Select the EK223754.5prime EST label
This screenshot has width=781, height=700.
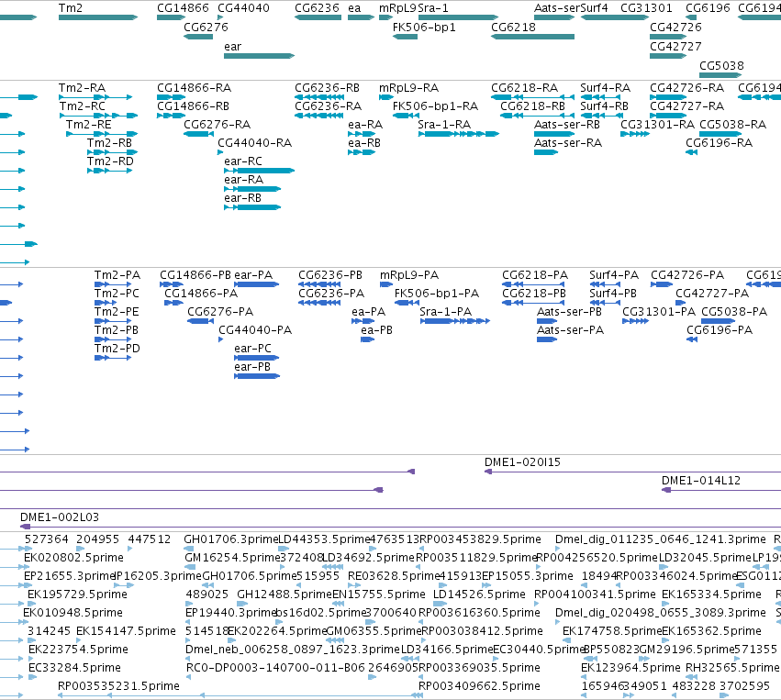point(78,650)
